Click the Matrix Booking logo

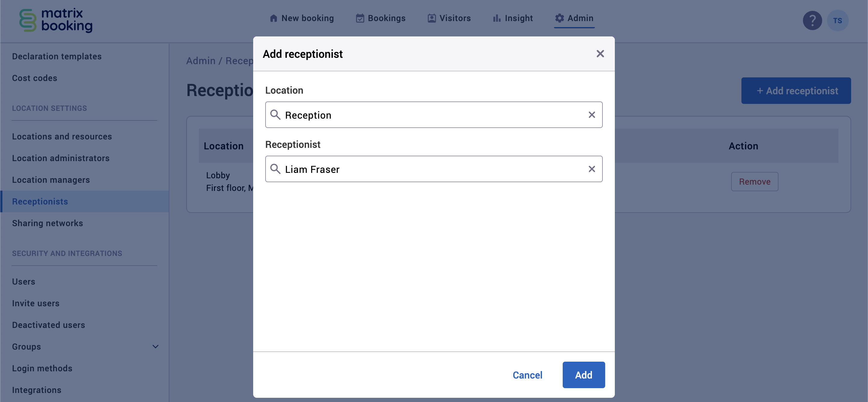pos(55,20)
